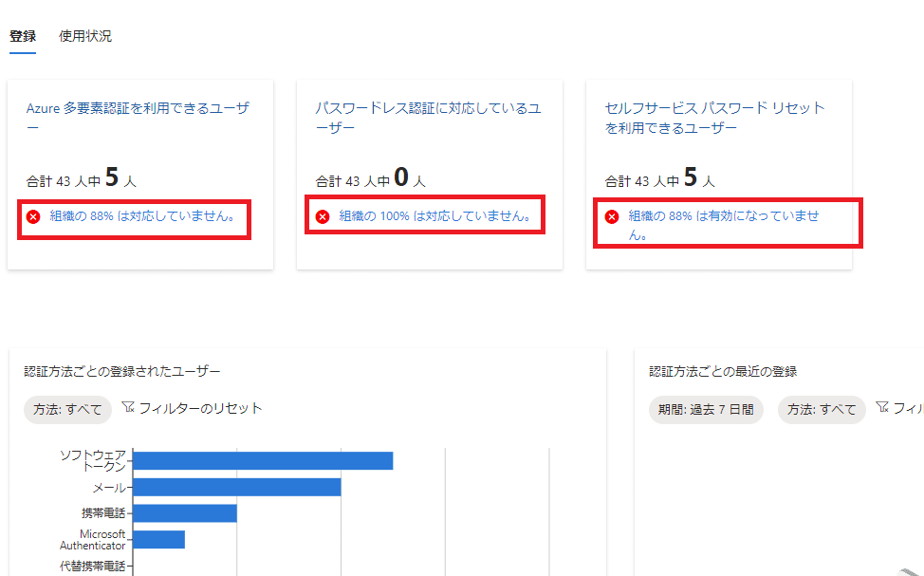This screenshot has width=924, height=576.
Task: Click the red error icon in the Azure 多要素認証 card
Action: [33, 216]
